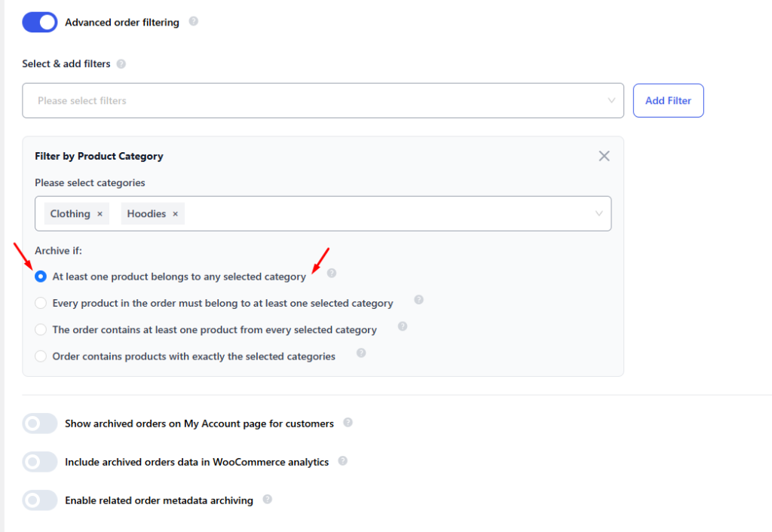
Task: Open help tooltip for Advanced order filtering
Action: point(194,21)
